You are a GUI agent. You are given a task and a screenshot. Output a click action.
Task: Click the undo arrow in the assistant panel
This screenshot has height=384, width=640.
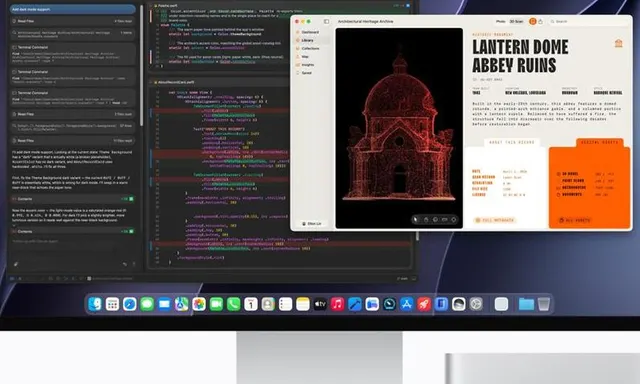pyautogui.click(x=124, y=264)
